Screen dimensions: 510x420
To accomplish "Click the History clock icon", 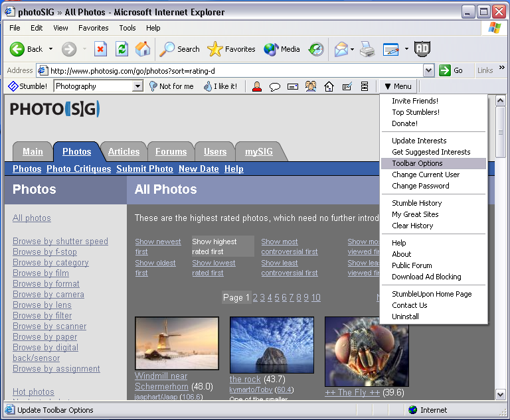I will pyautogui.click(x=316, y=49).
